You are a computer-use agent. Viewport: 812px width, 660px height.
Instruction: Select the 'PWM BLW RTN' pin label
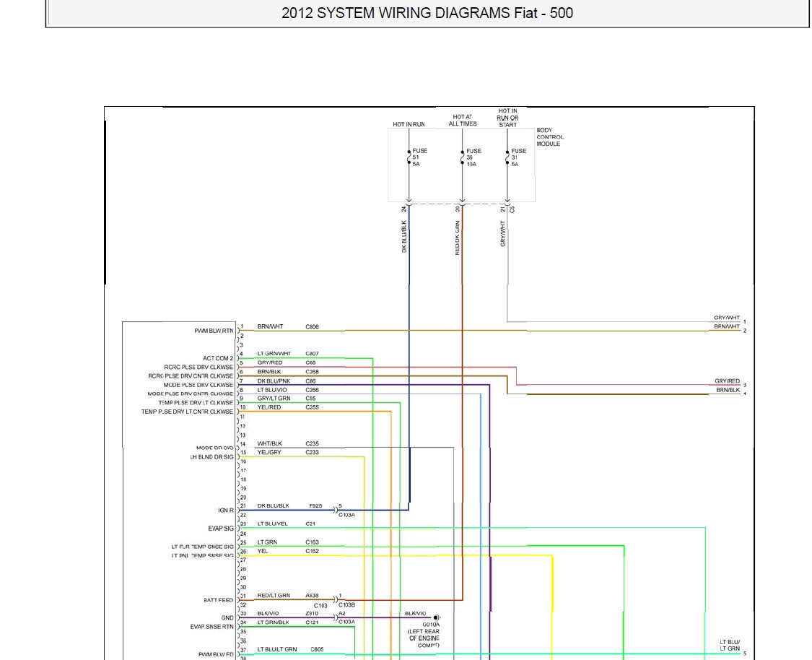click(x=214, y=331)
